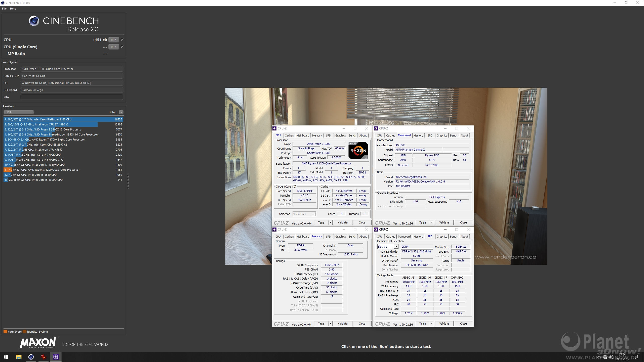Click Close button in bottom-left CPU-Z window
This screenshot has height=362, width=644.
pos(362,324)
